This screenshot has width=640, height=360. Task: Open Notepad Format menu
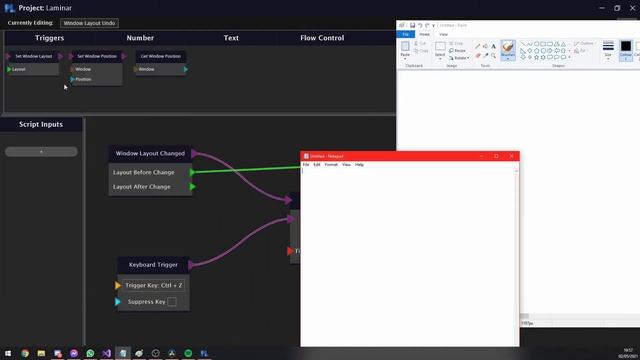(331, 165)
